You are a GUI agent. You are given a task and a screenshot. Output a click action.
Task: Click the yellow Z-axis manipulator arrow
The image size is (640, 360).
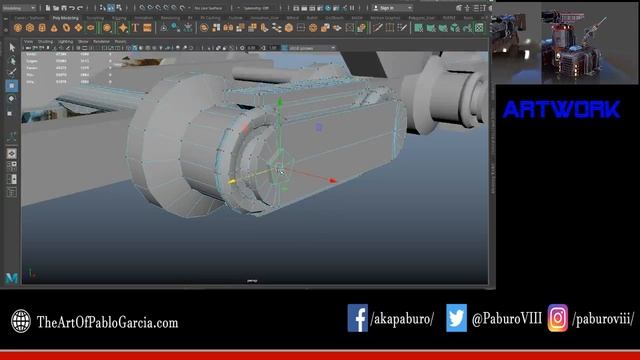click(232, 181)
